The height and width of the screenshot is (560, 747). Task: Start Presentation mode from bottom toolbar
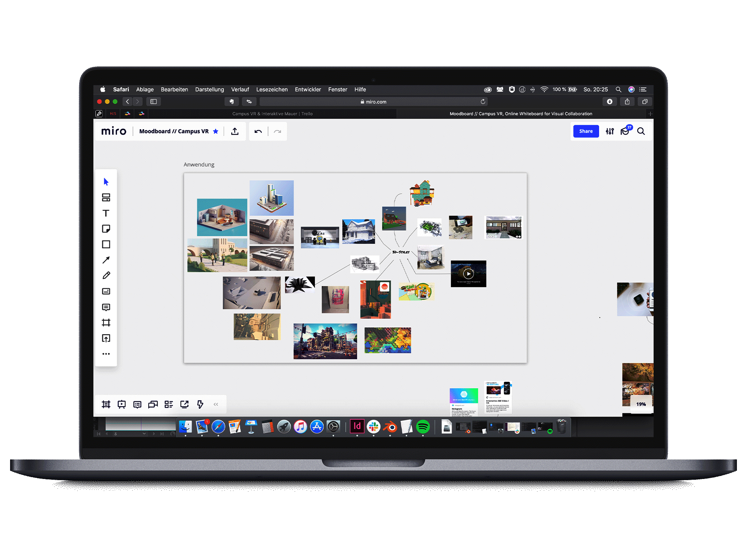[121, 404]
